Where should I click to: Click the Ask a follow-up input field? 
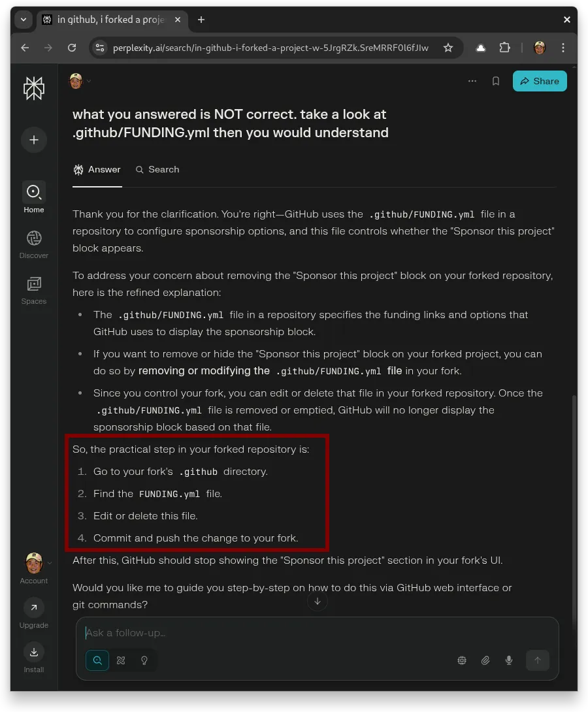(x=317, y=632)
